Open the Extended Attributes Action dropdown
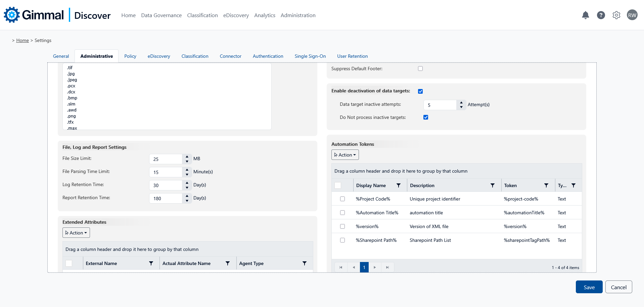The height and width of the screenshot is (307, 644). click(76, 233)
